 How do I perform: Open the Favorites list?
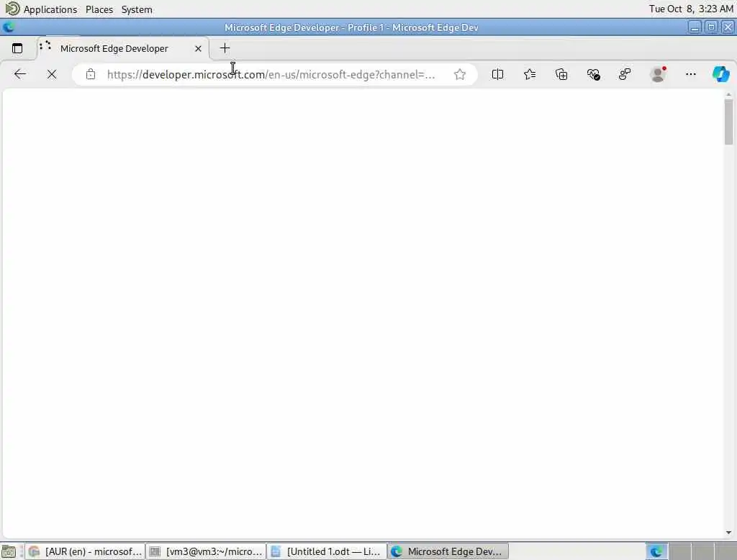tap(530, 74)
